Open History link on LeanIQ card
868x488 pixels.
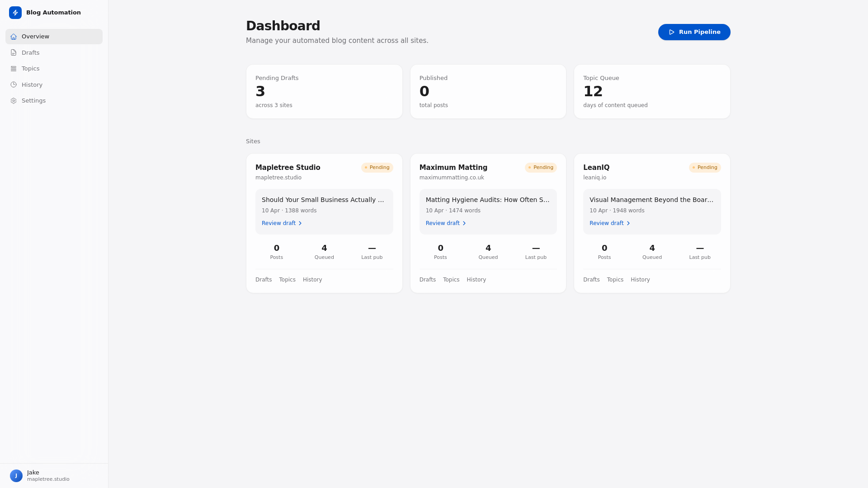click(640, 280)
